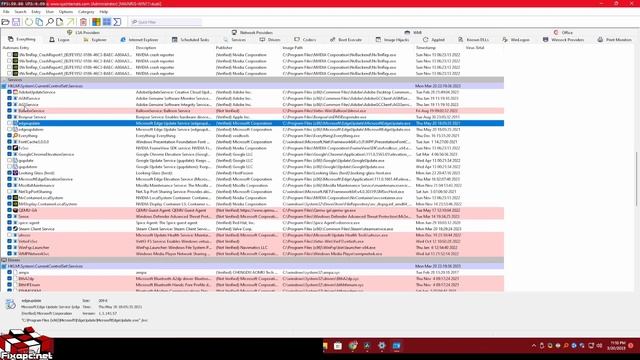Click the Properties document toolbar icon
The image size is (640, 360).
(x=60, y=22)
